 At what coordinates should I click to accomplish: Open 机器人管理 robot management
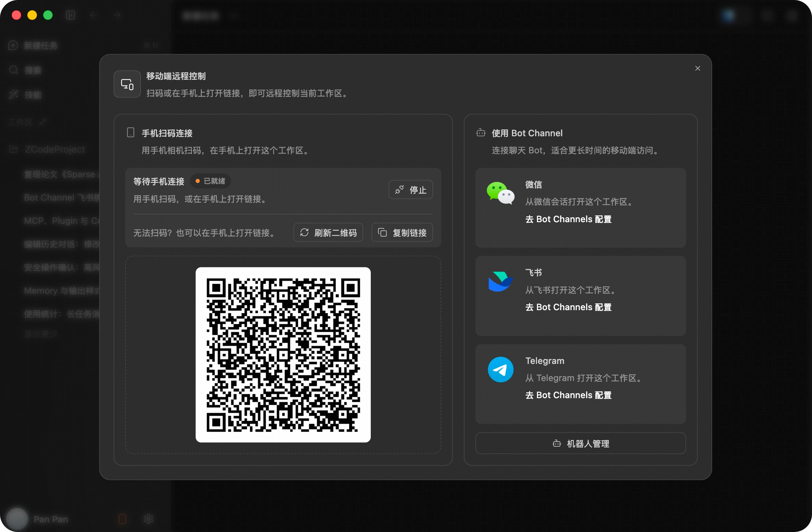[x=580, y=443]
